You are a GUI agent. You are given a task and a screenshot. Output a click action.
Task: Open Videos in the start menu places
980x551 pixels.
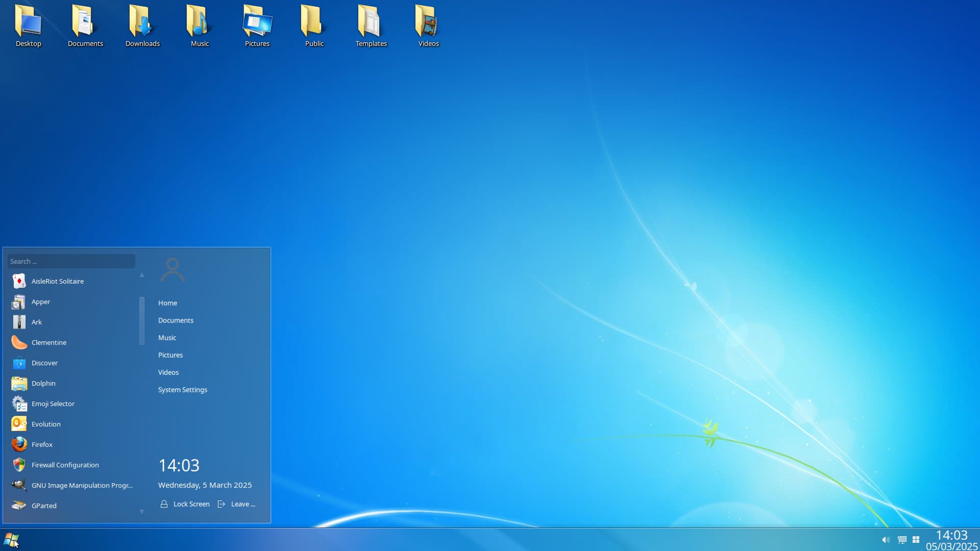point(168,372)
